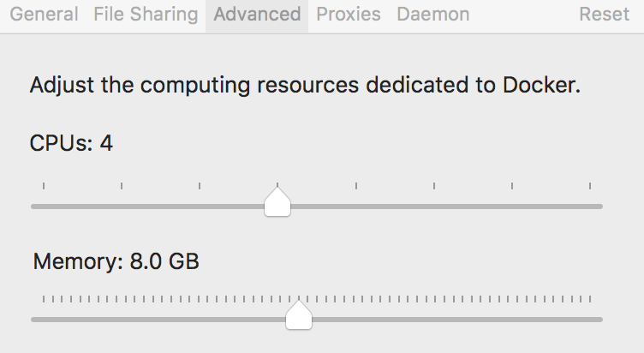The height and width of the screenshot is (353, 644).
Task: Set CPUs slider to the third tick mark
Action: [x=200, y=206]
